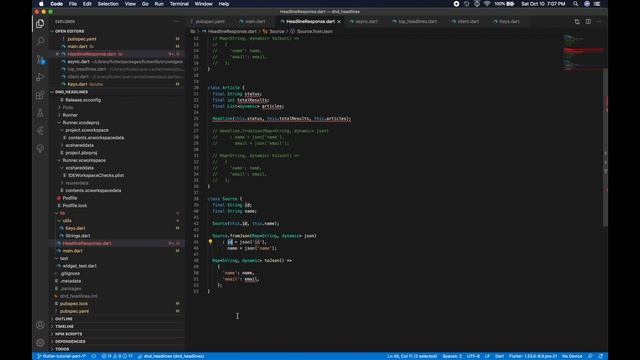This screenshot has width=640, height=360.
Task: Click the Source breadcrumb
Action: 276,31
